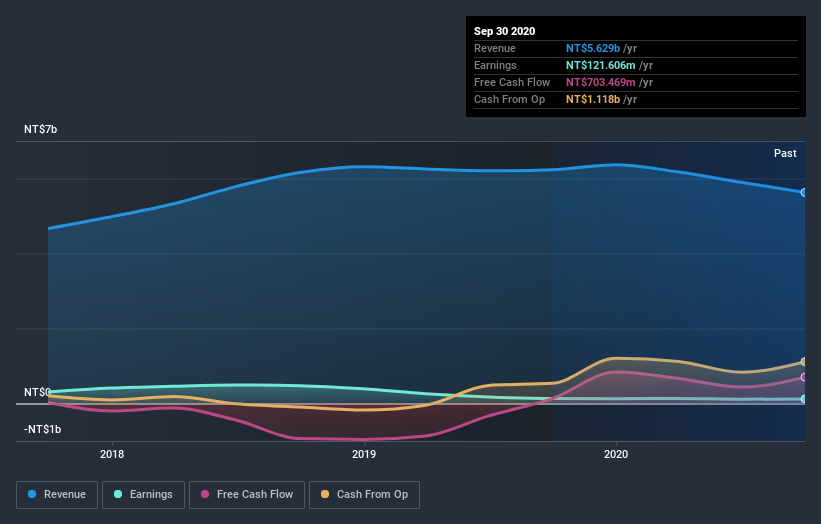This screenshot has height=524, width=821.
Task: Click the Cash From Op endpoint marker
Action: [x=804, y=362]
